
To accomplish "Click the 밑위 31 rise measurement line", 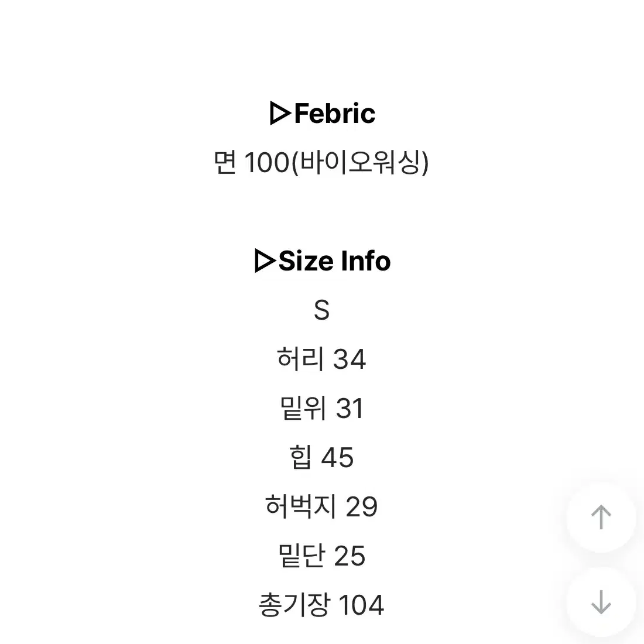I will [x=321, y=408].
